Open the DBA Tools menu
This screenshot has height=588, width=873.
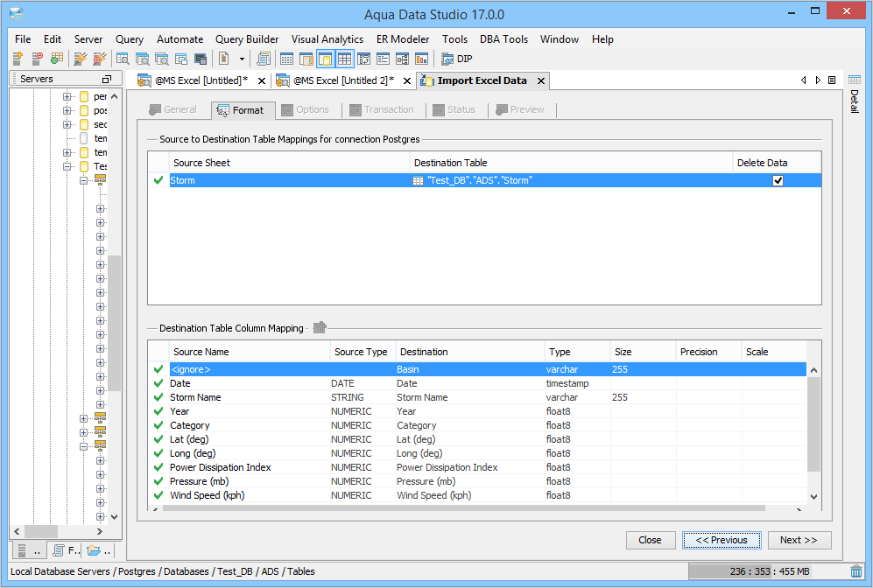pos(503,39)
